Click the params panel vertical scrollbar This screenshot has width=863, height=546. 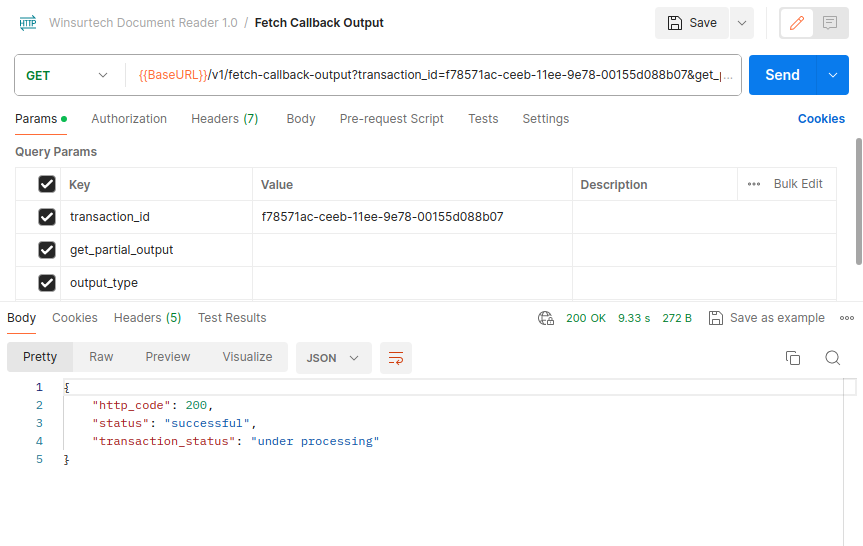(859, 201)
